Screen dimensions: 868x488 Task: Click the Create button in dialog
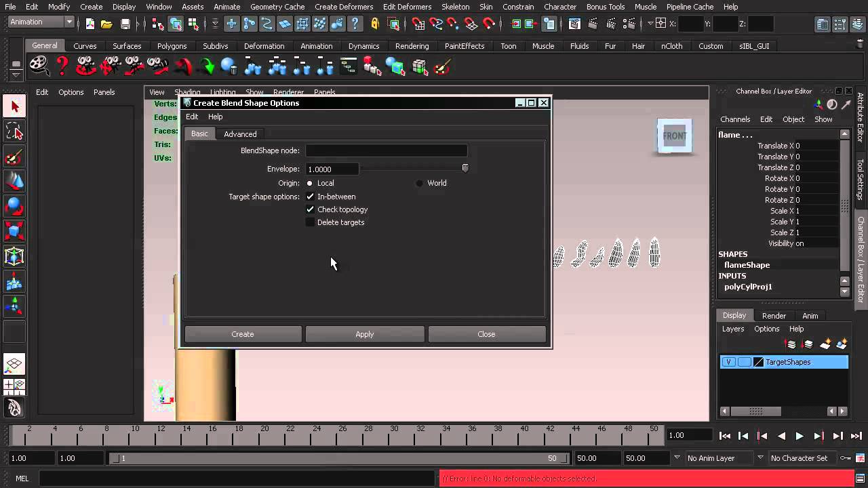click(x=243, y=334)
